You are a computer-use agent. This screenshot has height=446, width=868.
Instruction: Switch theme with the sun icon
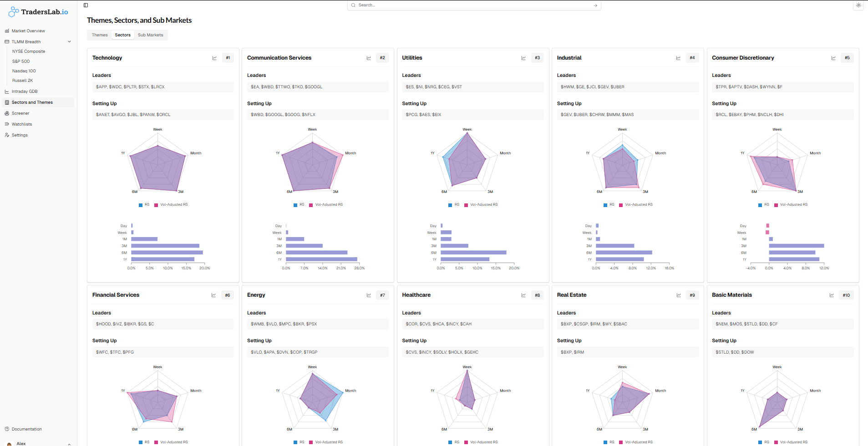point(858,5)
